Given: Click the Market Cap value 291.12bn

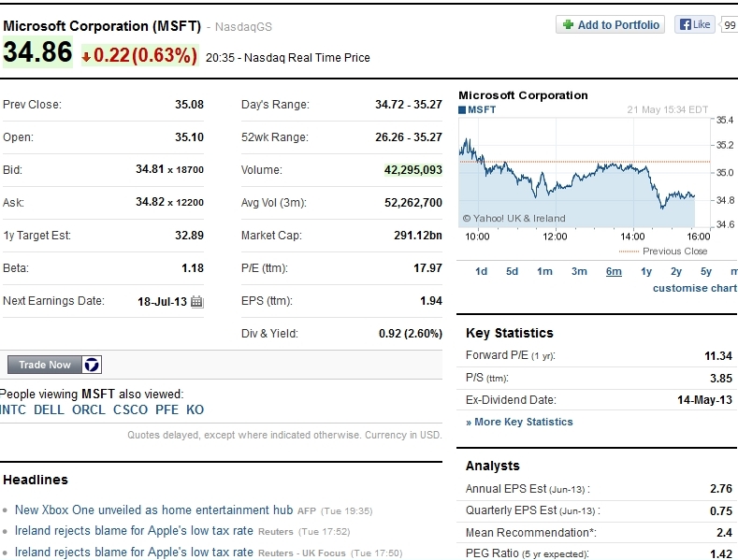Looking at the screenshot, I should [x=418, y=236].
